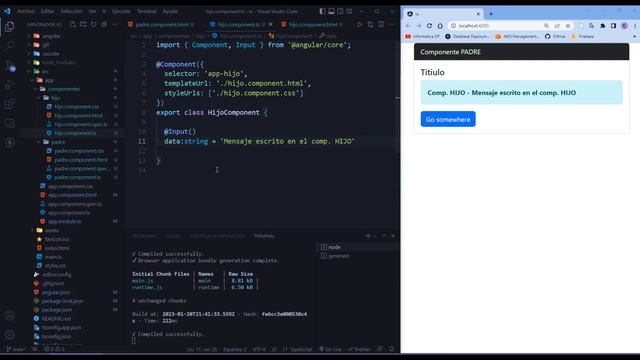Open a new Chrome tab
Screen dimensions: 640x360
click(491, 14)
